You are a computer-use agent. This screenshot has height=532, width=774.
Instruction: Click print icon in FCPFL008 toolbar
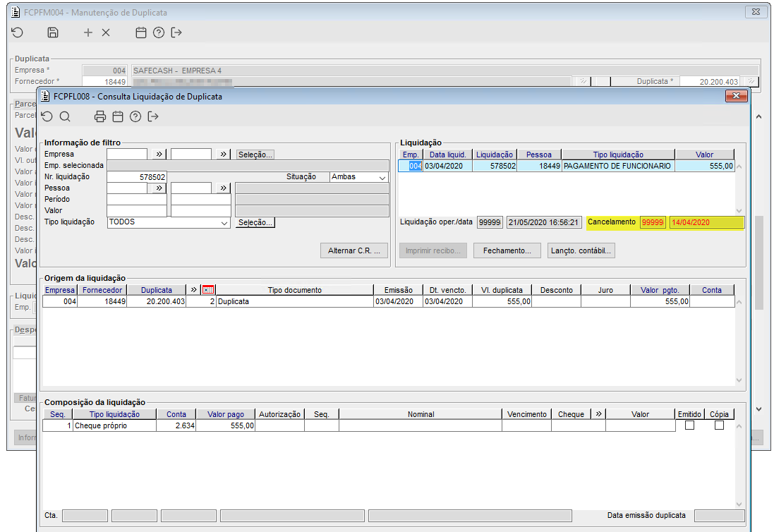click(x=100, y=116)
